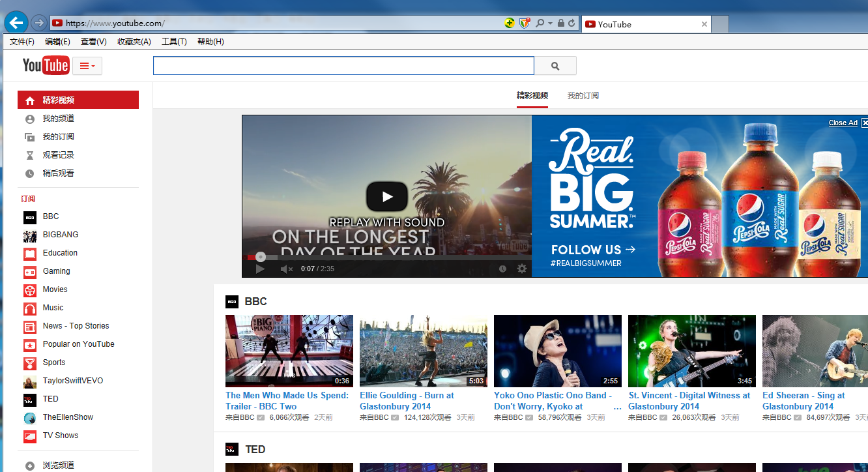Click the BBC section heading
Screen dimensions: 868x472
256,301
